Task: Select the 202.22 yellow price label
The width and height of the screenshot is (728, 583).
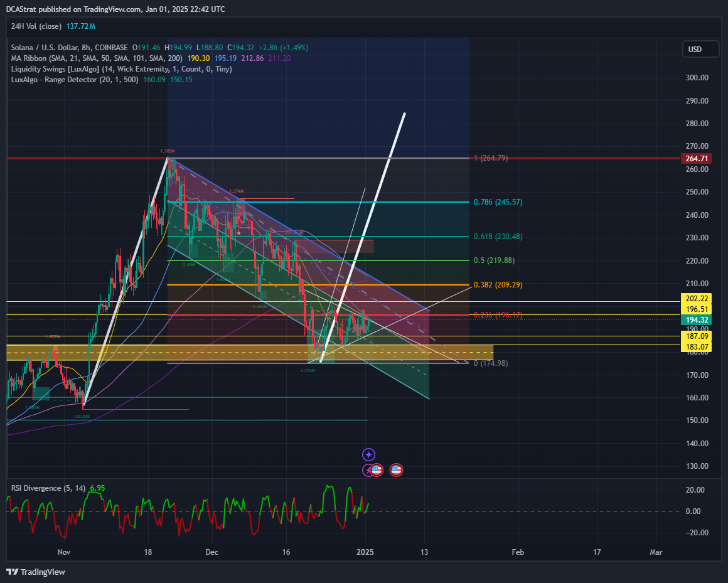Action: pos(696,299)
